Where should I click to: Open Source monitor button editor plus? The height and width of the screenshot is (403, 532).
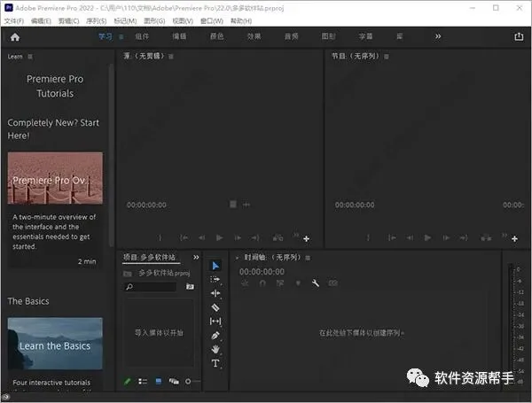(x=307, y=239)
